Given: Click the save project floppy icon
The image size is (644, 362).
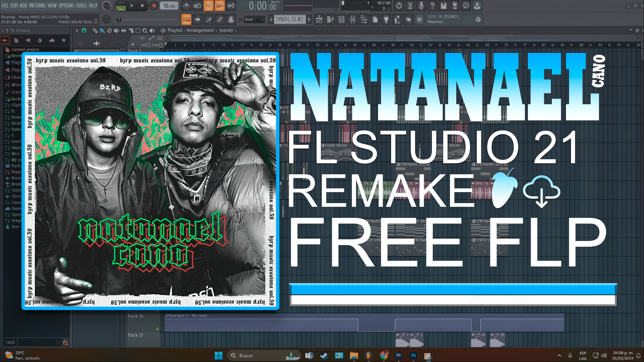Looking at the screenshot, I should 443,6.
